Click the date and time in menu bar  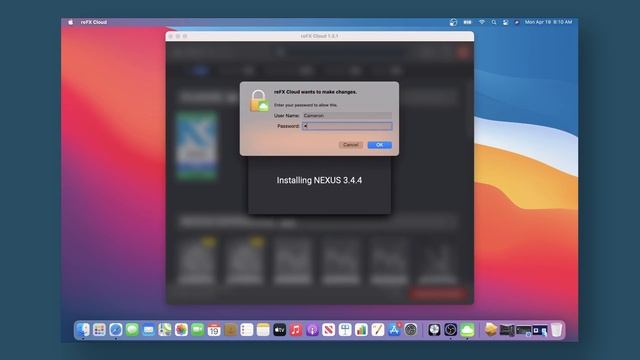pos(548,22)
